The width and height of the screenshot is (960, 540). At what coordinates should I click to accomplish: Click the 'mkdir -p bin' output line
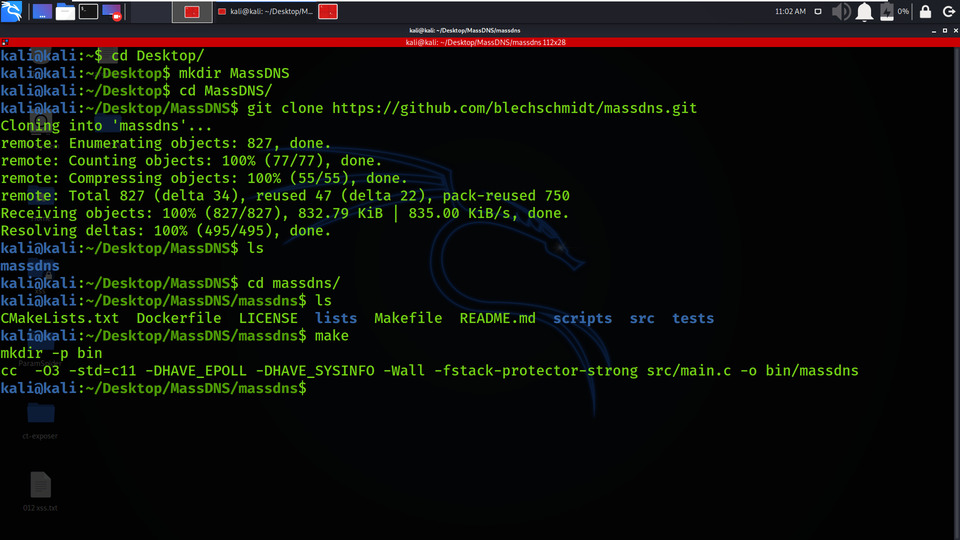click(x=51, y=353)
